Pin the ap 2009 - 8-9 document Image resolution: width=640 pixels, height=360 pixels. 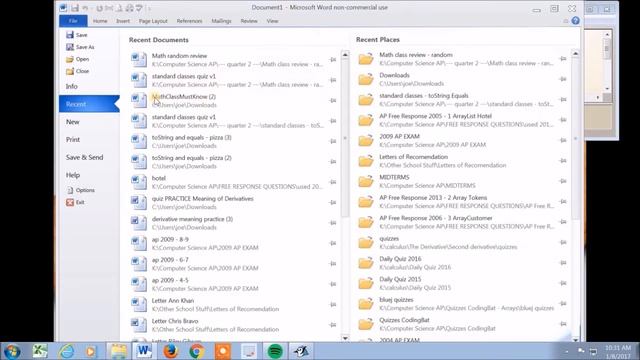[333, 243]
